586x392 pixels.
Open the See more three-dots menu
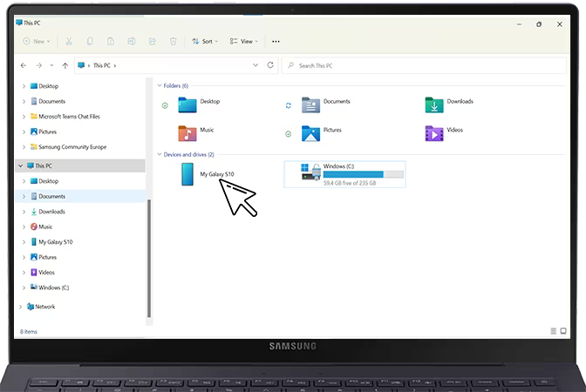[x=276, y=42]
